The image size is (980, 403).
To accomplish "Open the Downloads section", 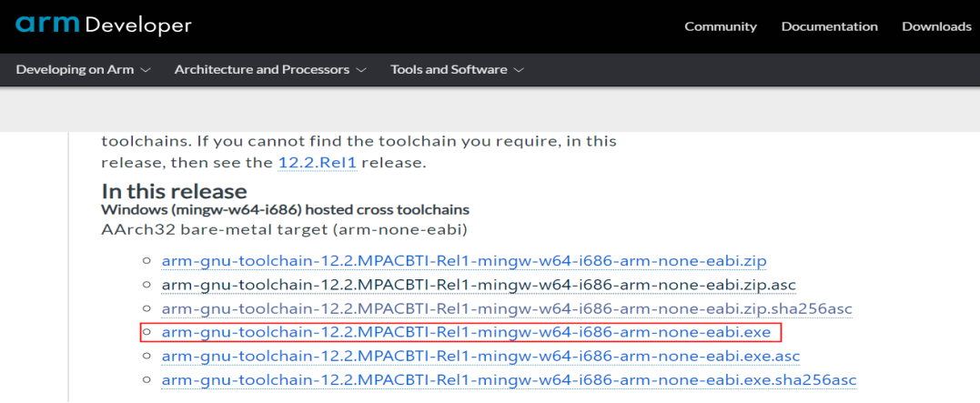I will point(936,26).
